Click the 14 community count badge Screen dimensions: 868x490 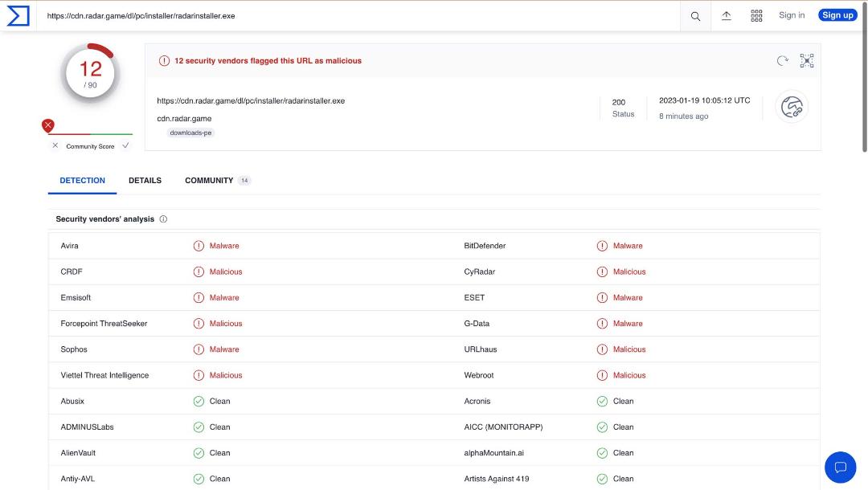(x=244, y=180)
